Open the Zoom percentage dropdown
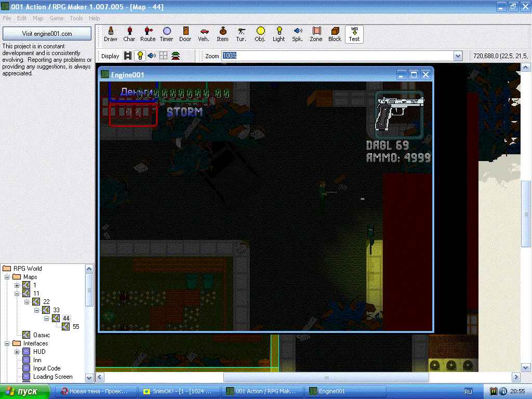 click(458, 56)
